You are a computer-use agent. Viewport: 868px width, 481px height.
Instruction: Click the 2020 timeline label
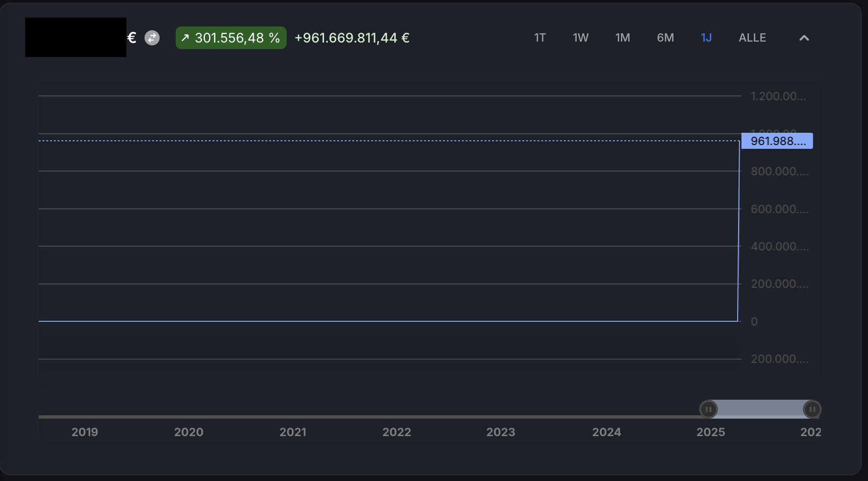click(x=188, y=432)
